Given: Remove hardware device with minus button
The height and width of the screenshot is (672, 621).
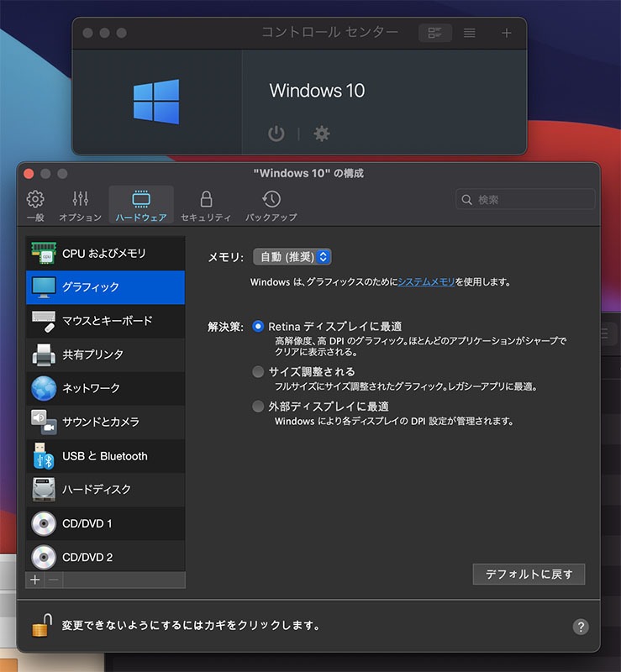Looking at the screenshot, I should (54, 580).
